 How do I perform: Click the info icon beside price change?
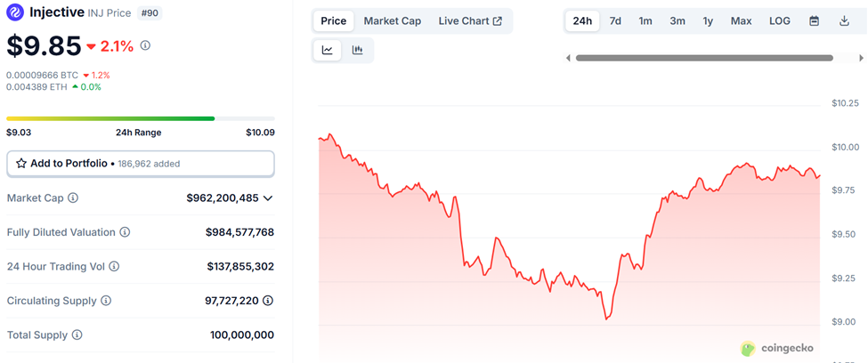[145, 46]
